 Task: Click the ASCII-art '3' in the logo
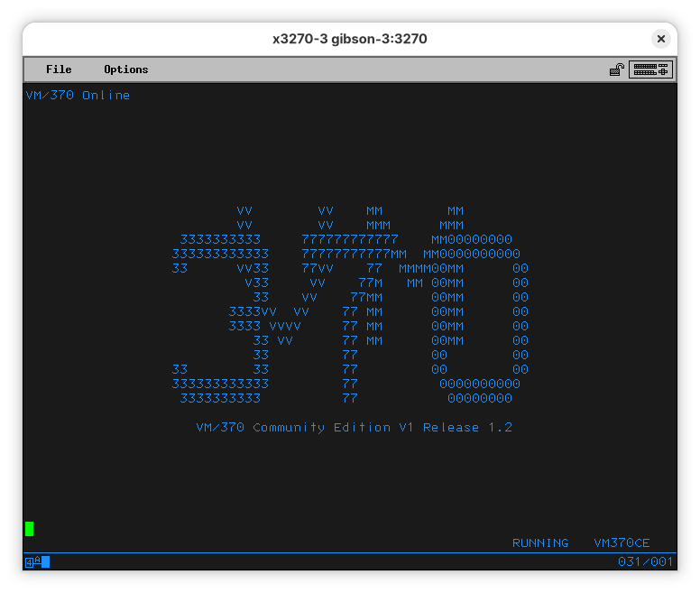[x=220, y=384]
